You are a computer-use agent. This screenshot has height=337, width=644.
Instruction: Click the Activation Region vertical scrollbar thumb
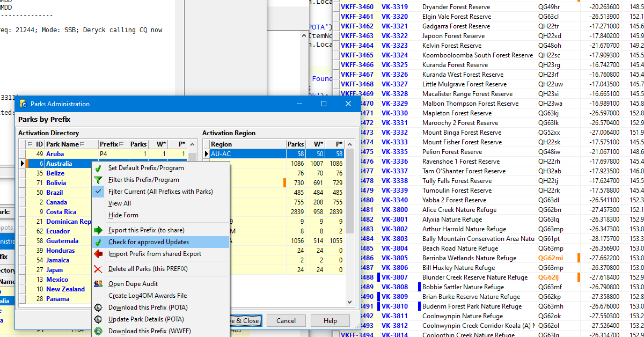point(349,192)
